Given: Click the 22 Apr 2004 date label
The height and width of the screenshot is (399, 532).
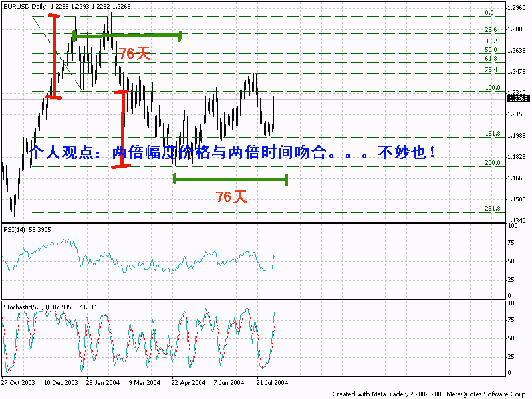Looking at the screenshot, I should pyautogui.click(x=188, y=383).
